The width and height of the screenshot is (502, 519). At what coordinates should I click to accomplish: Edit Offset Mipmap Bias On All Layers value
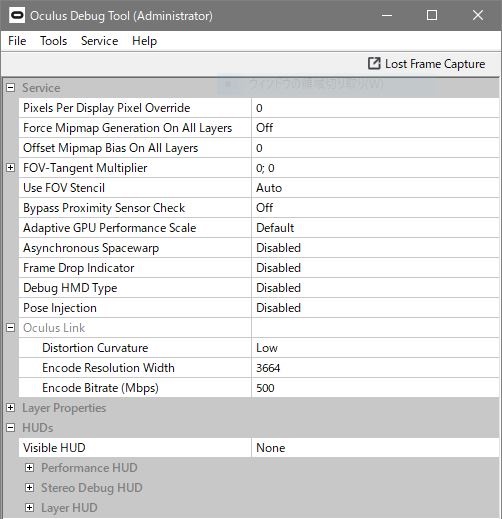point(375,148)
